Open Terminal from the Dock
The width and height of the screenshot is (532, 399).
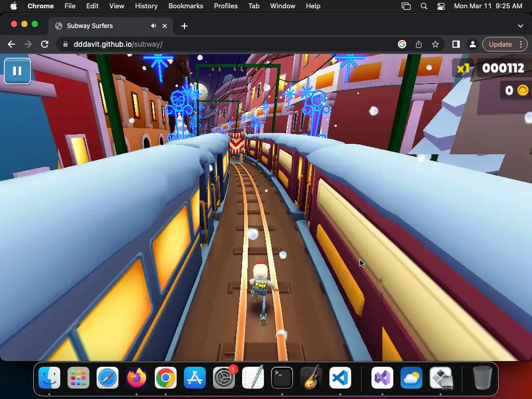point(282,378)
